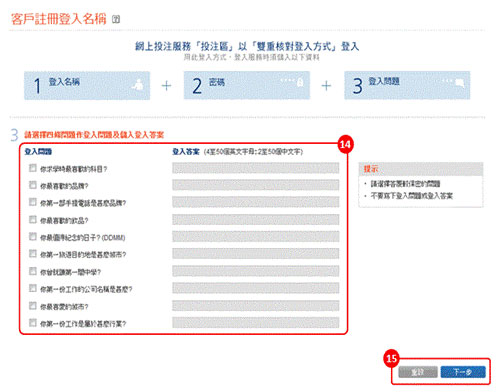
Task: Click the step 3 登入問題 box
Action: point(407,85)
